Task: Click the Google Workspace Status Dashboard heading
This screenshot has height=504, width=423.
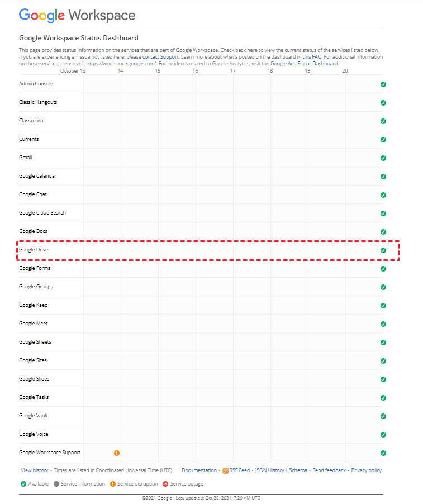Action: click(79, 38)
